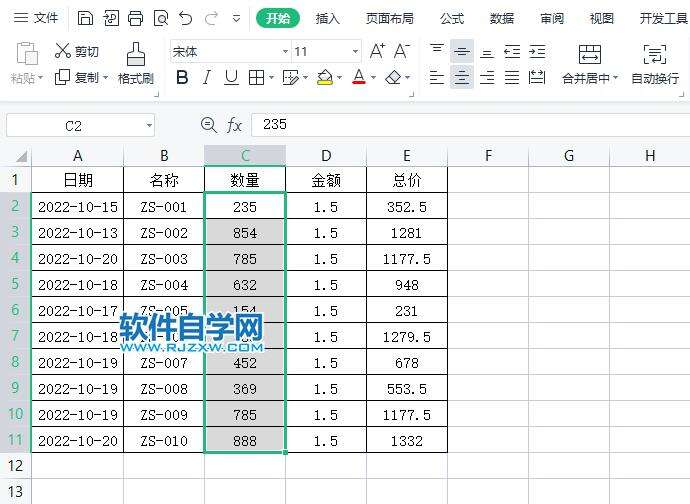Align text to top
The image size is (690, 504).
[x=437, y=48]
